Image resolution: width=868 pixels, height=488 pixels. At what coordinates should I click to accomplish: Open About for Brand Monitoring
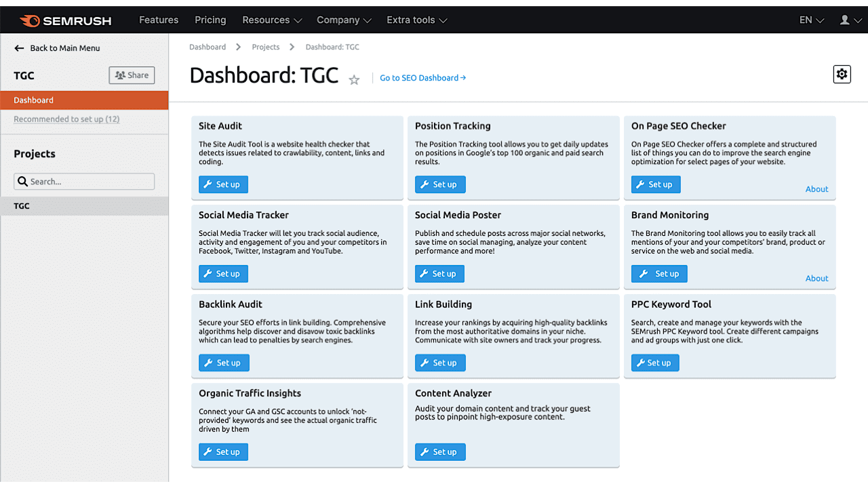pos(816,278)
